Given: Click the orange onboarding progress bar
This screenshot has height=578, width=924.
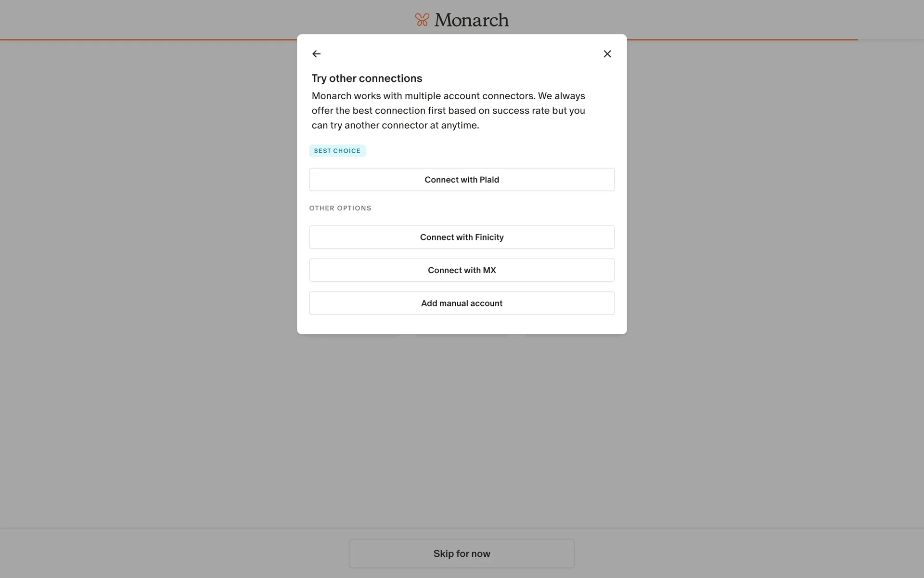Looking at the screenshot, I should pos(144,39).
